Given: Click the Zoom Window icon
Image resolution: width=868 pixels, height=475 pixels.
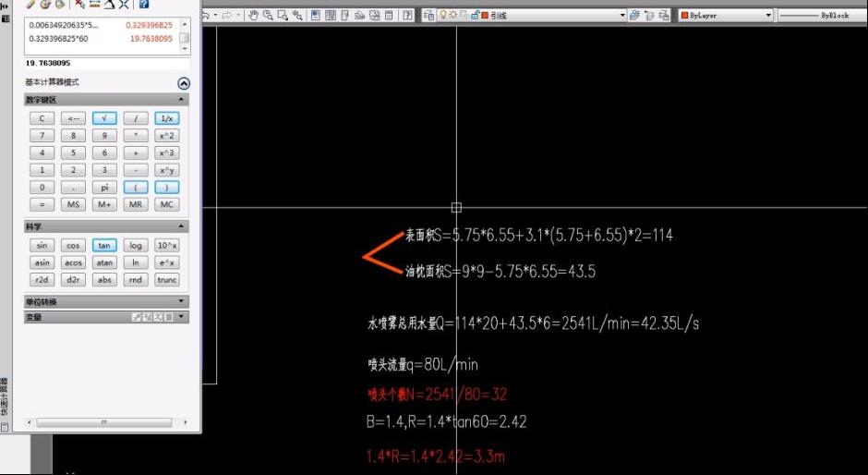Looking at the screenshot, I should pyautogui.click(x=283, y=16).
